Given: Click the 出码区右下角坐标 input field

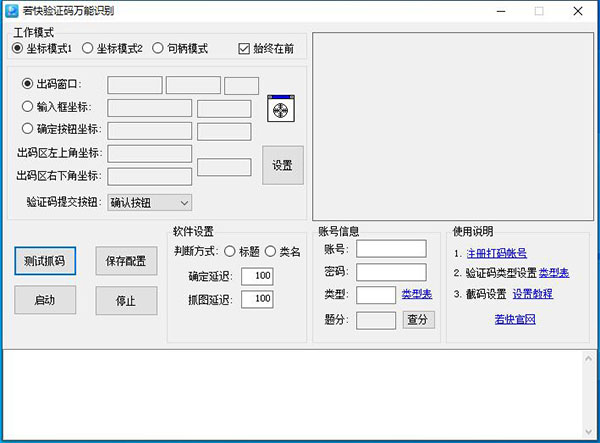Looking at the screenshot, I should pos(150,176).
